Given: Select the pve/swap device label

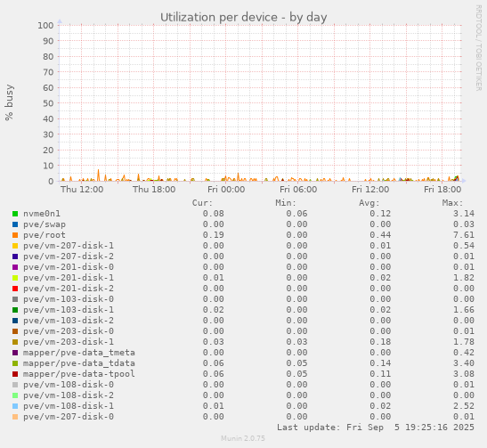Looking at the screenshot, I should pyautogui.click(x=45, y=224).
